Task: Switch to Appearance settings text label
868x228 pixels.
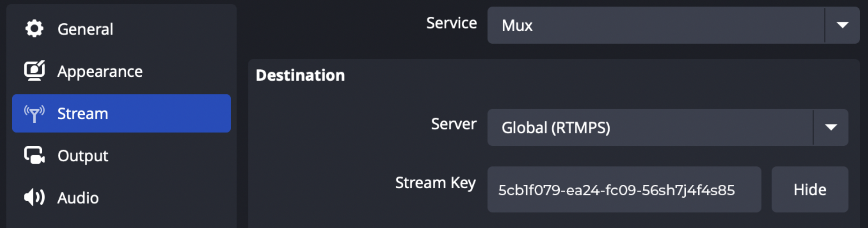Action: [100, 71]
